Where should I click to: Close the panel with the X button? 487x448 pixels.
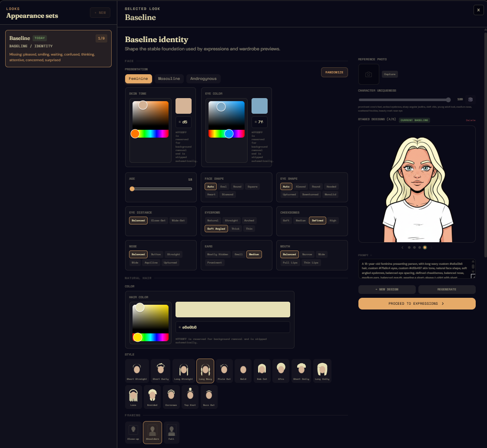(x=478, y=10)
